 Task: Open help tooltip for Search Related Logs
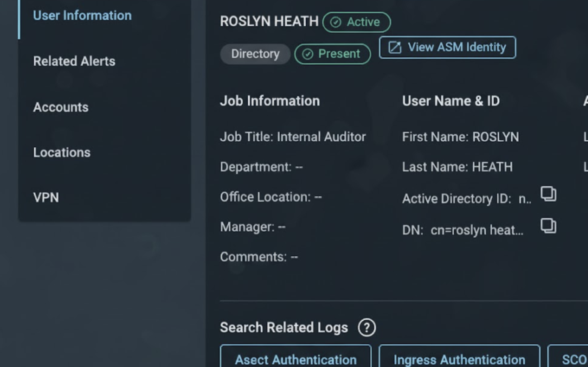(x=366, y=328)
